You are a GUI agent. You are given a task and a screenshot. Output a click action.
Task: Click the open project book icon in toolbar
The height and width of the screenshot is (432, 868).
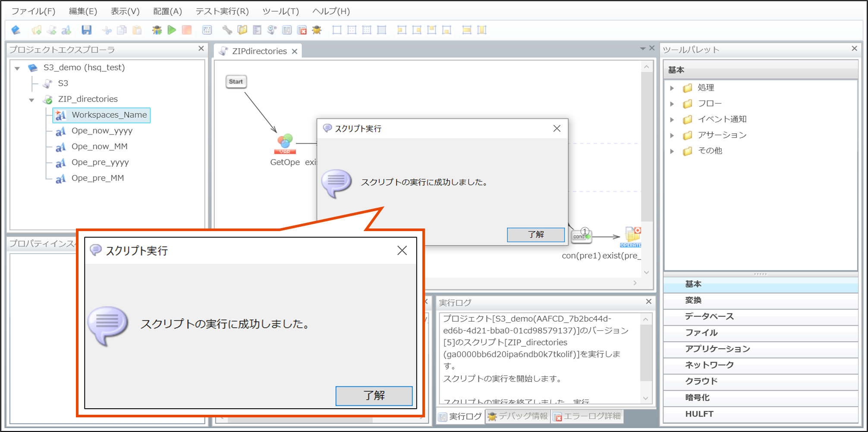(16, 30)
